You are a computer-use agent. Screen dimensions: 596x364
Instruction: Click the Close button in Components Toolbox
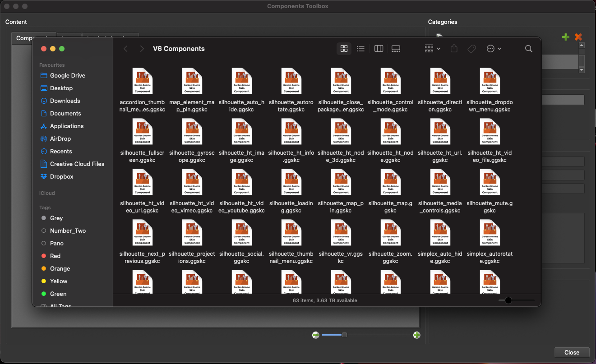point(572,353)
